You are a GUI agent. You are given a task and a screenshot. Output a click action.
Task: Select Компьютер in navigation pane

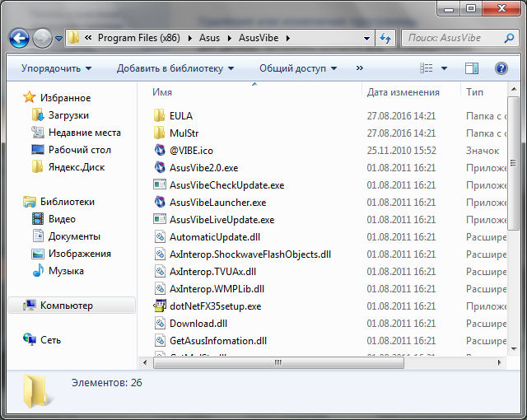pyautogui.click(x=72, y=306)
